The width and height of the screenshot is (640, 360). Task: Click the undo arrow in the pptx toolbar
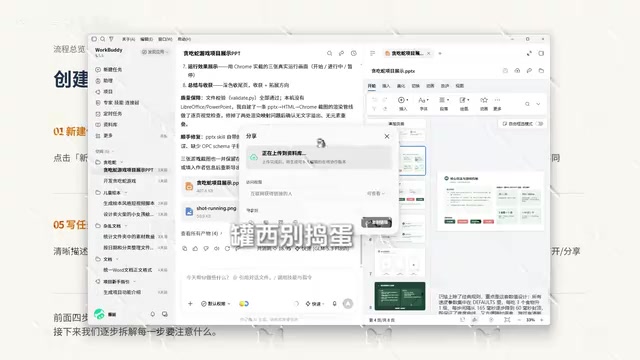point(374,100)
